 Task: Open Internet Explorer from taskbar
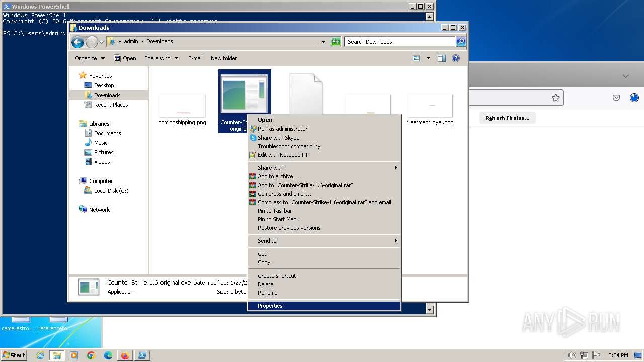click(x=40, y=355)
